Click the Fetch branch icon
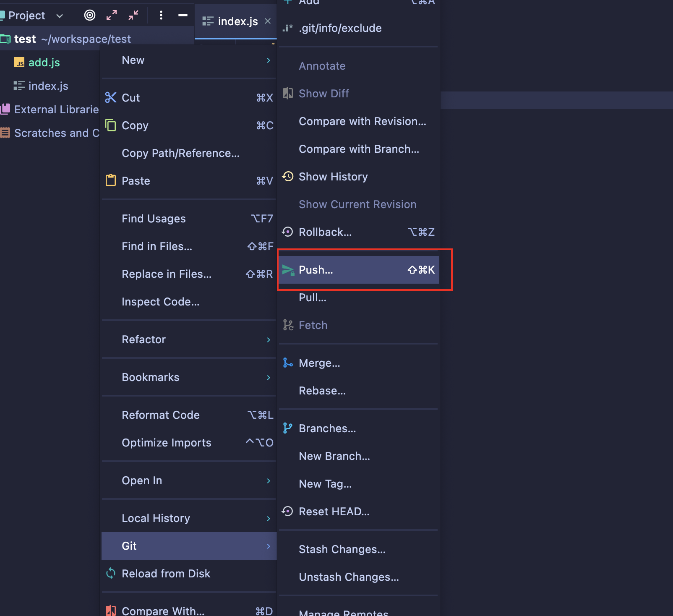The width and height of the screenshot is (673, 616). pyautogui.click(x=288, y=325)
